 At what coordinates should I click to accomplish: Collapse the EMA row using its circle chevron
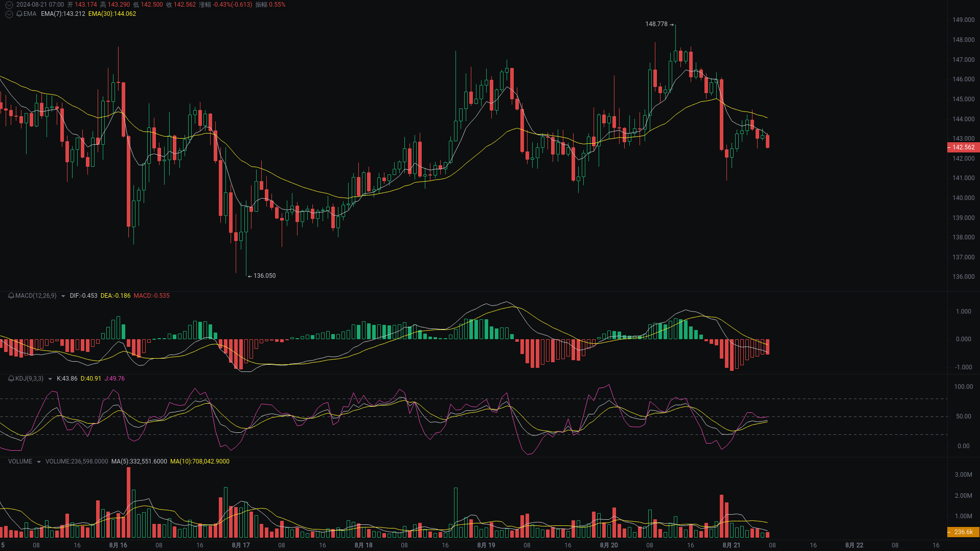pyautogui.click(x=8, y=14)
